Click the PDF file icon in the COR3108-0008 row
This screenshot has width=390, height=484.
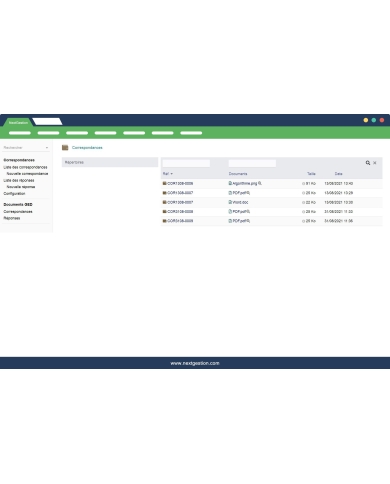230,211
